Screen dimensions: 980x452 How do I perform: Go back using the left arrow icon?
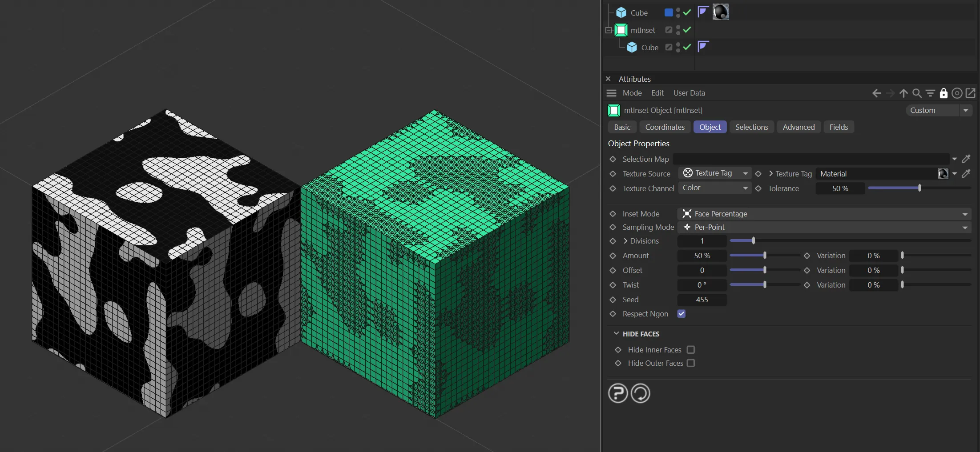(876, 93)
